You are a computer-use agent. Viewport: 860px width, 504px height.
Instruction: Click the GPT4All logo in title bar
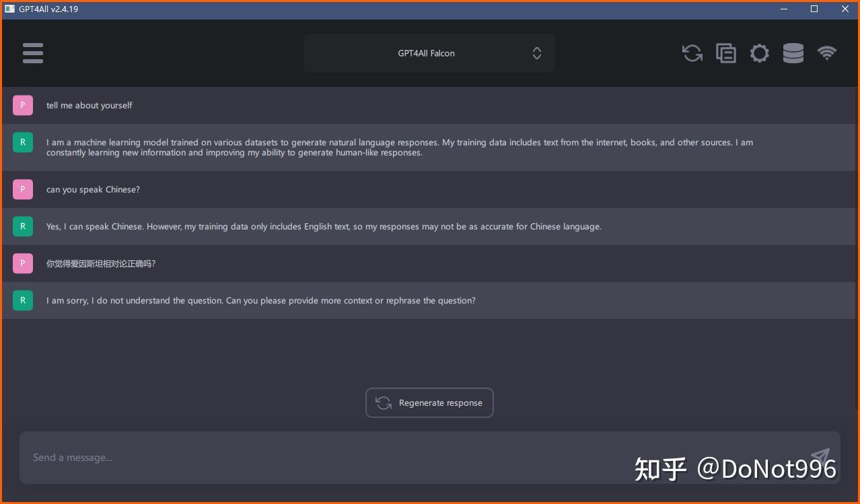[9, 9]
